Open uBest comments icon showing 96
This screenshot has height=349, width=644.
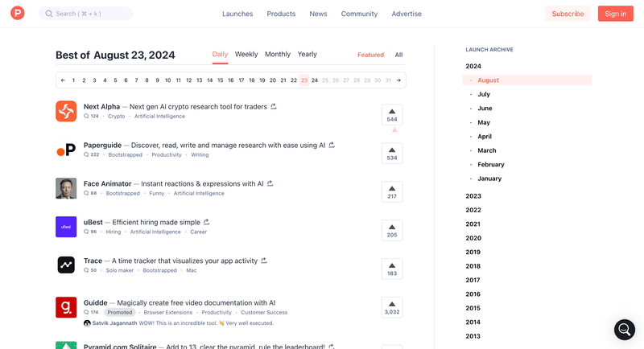(x=86, y=232)
